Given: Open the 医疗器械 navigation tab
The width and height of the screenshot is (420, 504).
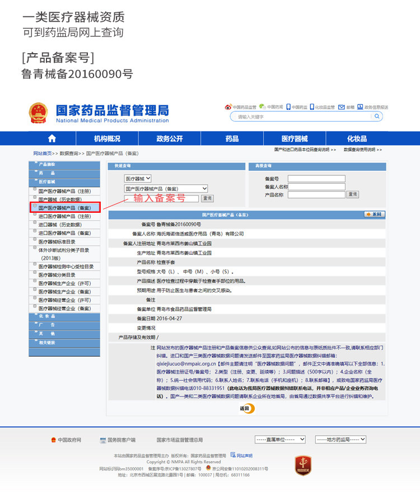Looking at the screenshot, I should [295, 138].
